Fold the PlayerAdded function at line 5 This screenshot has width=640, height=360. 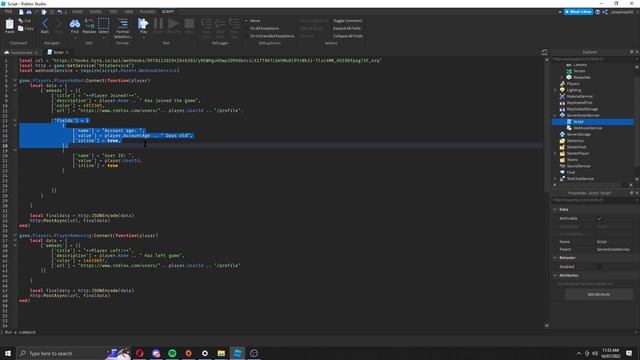[x=15, y=80]
